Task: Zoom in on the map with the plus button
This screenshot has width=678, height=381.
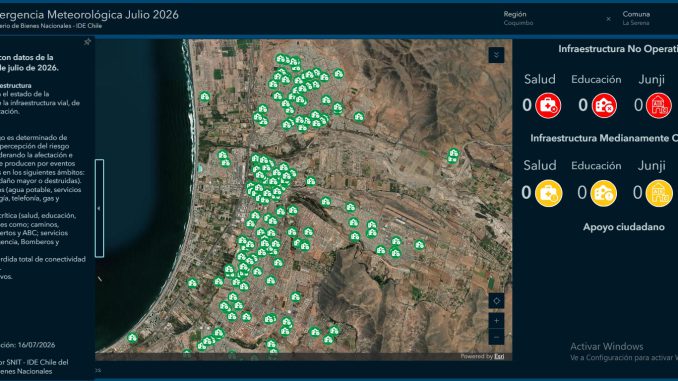Action: 496,320
